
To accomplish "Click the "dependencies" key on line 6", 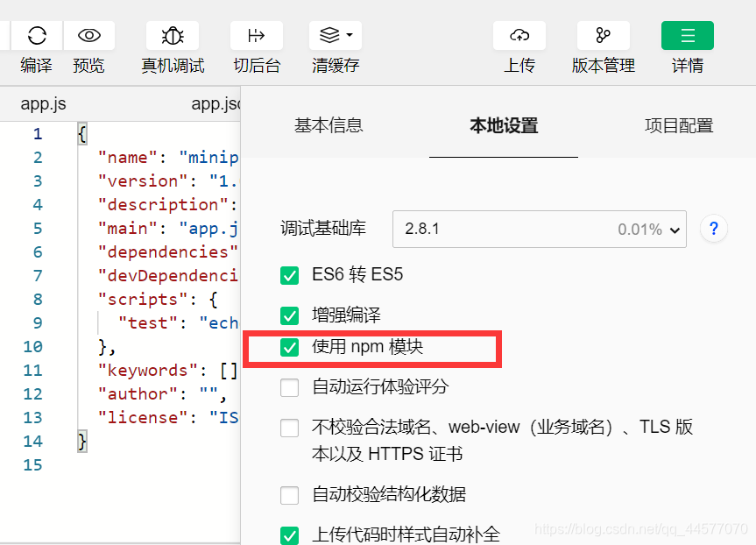I will tap(168, 251).
